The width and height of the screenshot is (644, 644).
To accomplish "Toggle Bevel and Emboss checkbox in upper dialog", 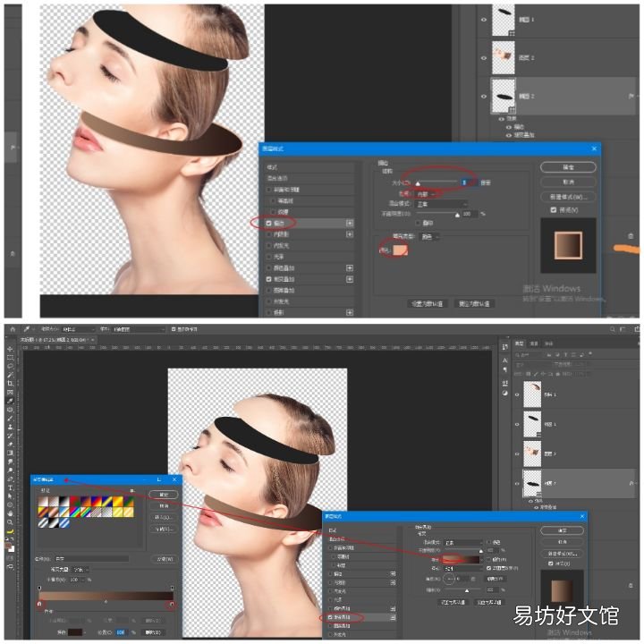I will tap(268, 190).
